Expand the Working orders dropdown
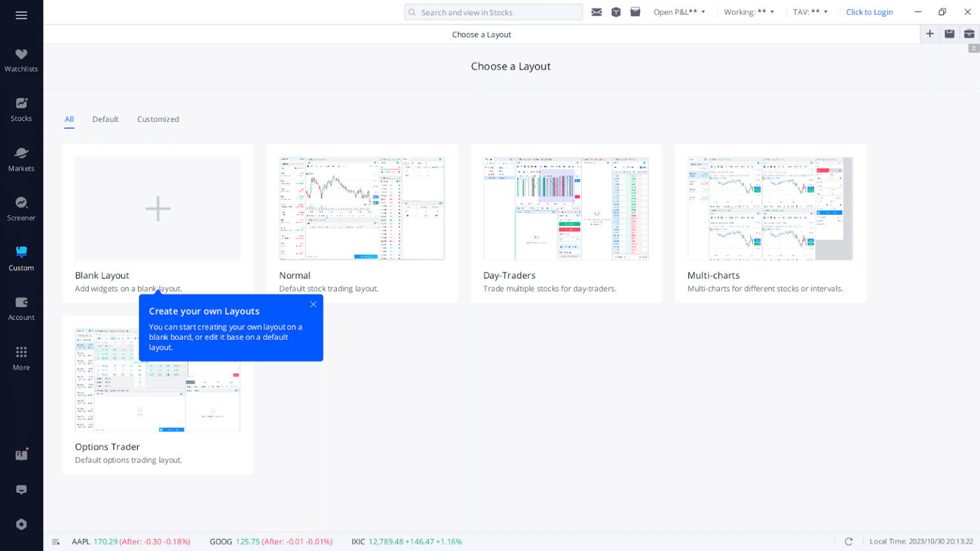The width and height of the screenshot is (980, 551). (749, 12)
